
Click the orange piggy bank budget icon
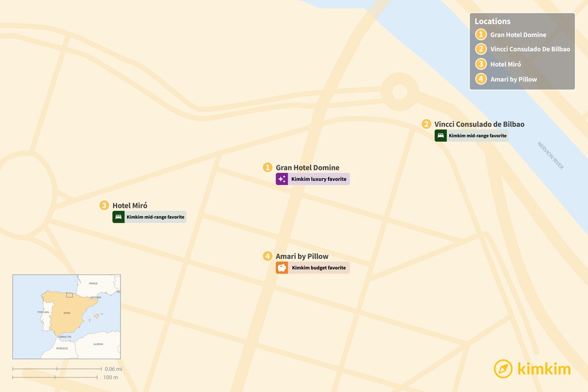click(282, 267)
